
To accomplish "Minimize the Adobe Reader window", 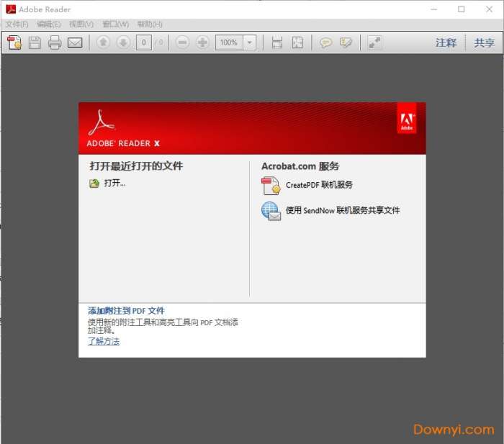I will point(434,9).
